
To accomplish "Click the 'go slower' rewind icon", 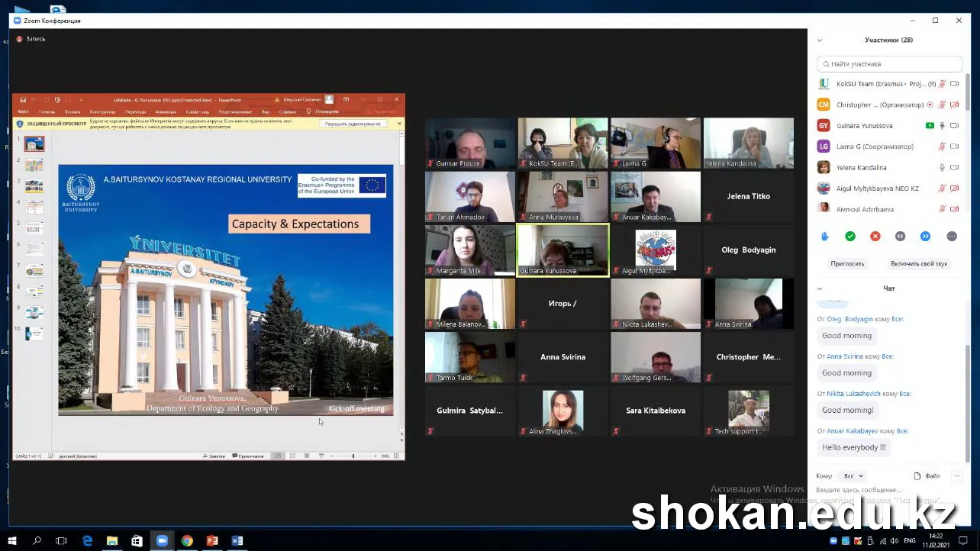I will 900,237.
